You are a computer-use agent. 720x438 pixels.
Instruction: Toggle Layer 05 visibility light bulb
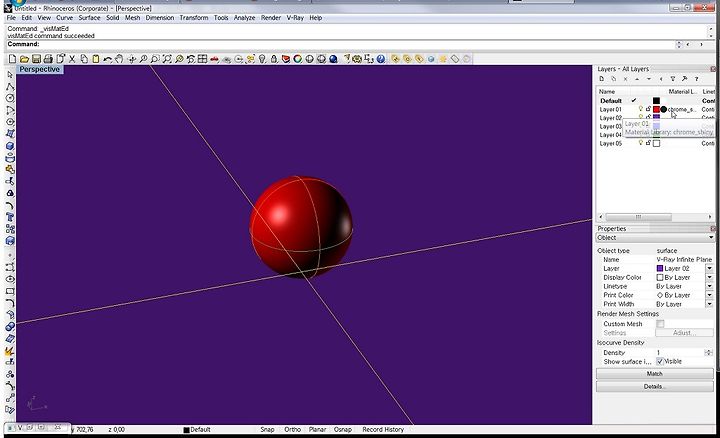(641, 143)
